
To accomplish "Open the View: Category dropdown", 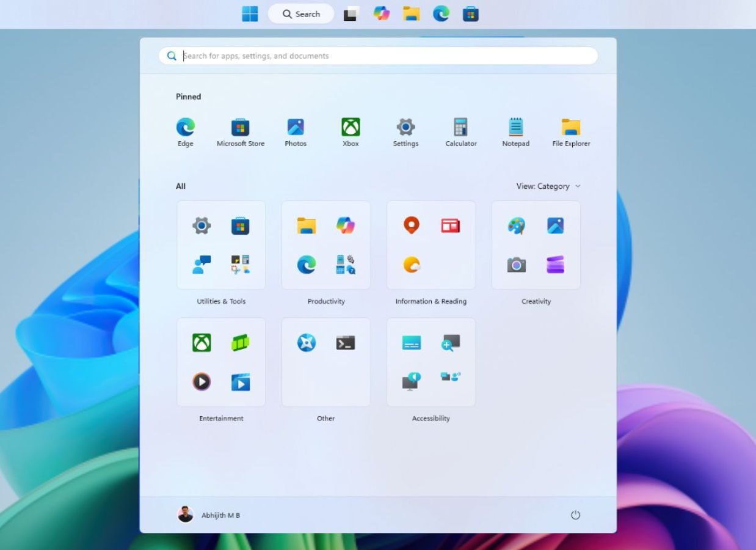I will [x=547, y=186].
